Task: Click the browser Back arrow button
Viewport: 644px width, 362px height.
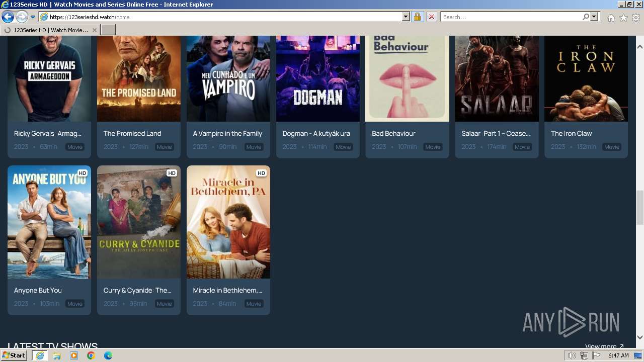Action: (8, 17)
